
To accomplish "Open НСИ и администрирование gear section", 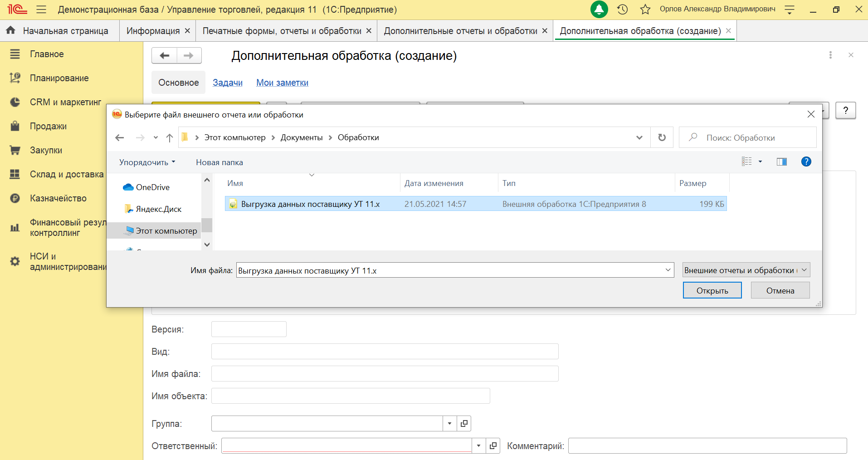I will pyautogui.click(x=15, y=261).
